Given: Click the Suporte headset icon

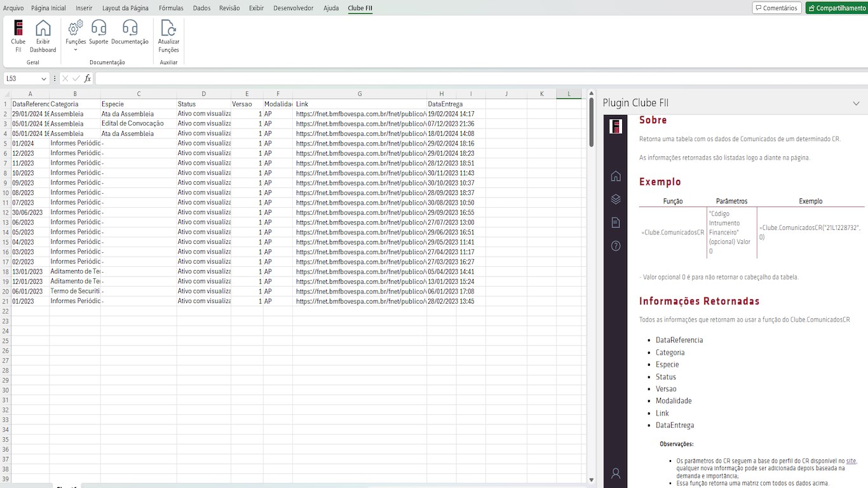Looking at the screenshot, I should click(98, 33).
